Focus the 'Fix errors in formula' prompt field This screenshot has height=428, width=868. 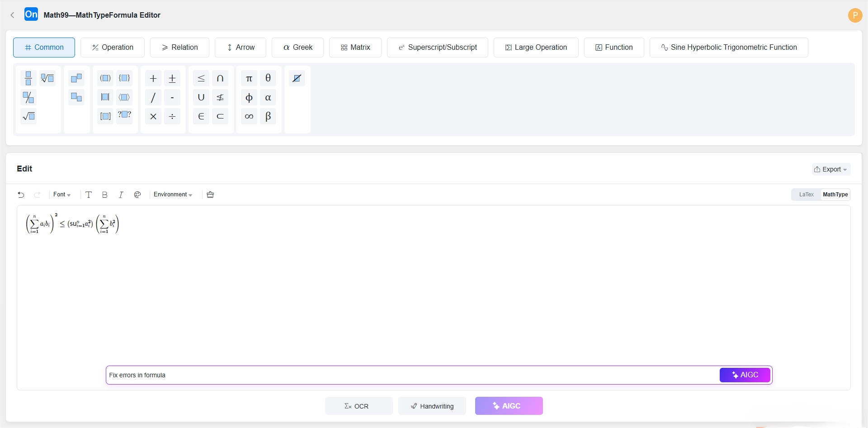412,375
